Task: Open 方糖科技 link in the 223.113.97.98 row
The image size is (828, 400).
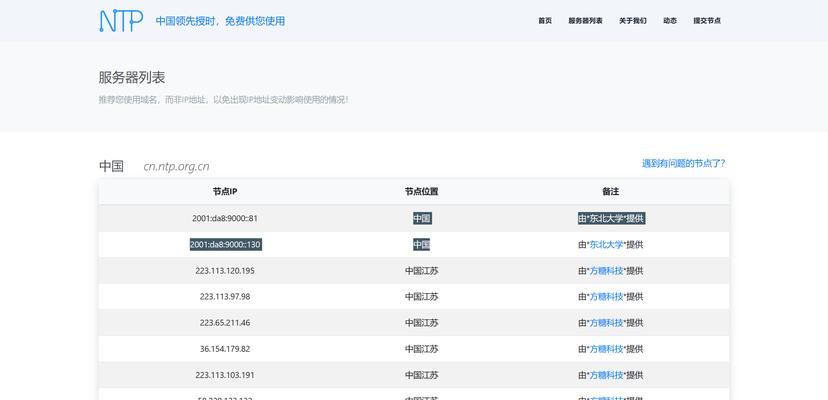Action: click(606, 297)
